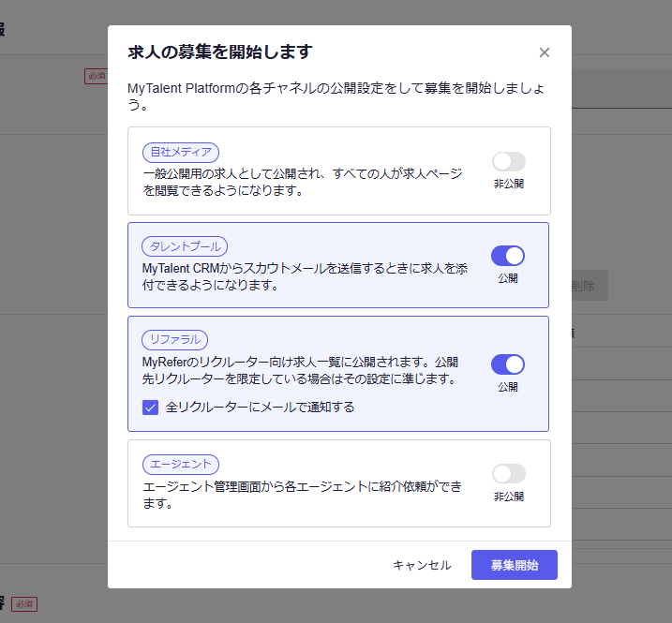Click the 自社メディア tag label
The image size is (672, 623).
pos(181,152)
